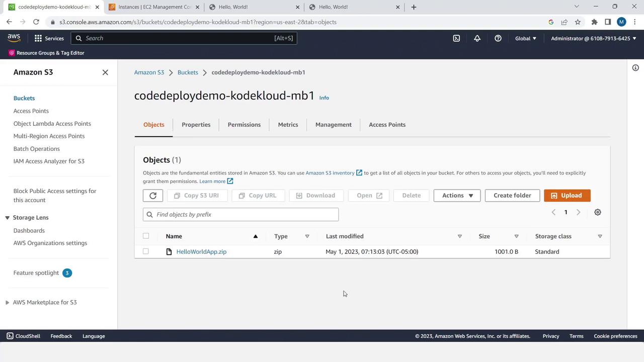The width and height of the screenshot is (644, 362).
Task: Open Chrome tab search chevron
Action: point(577,7)
